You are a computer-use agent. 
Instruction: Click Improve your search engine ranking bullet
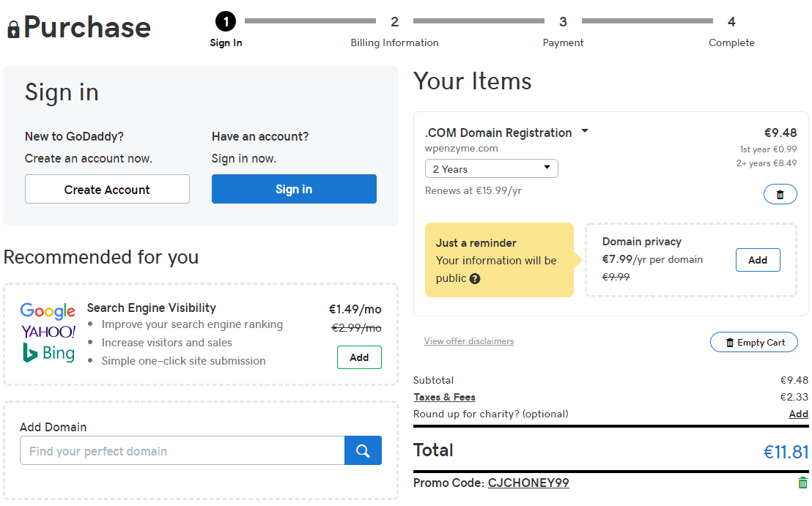pyautogui.click(x=192, y=324)
